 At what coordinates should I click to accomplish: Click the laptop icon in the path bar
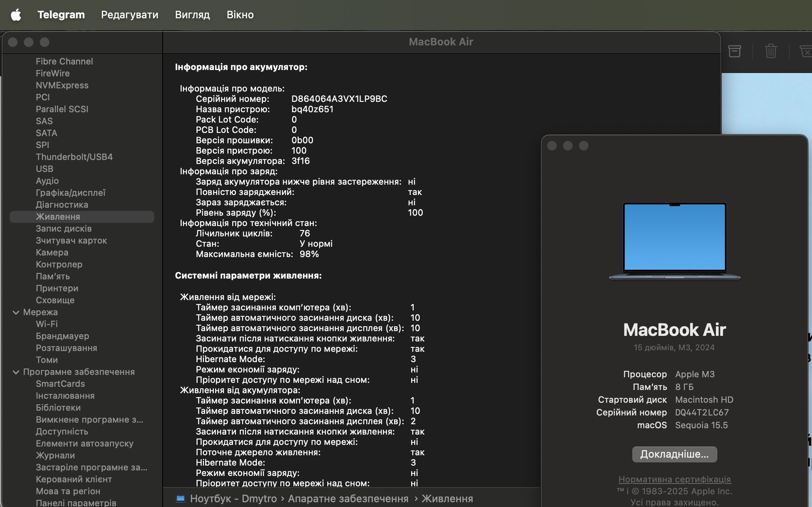point(181,499)
